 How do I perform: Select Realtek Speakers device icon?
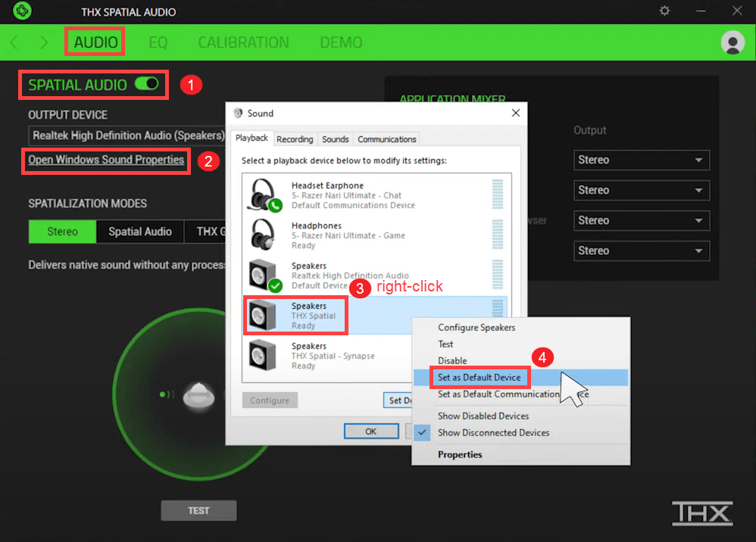pos(264,276)
